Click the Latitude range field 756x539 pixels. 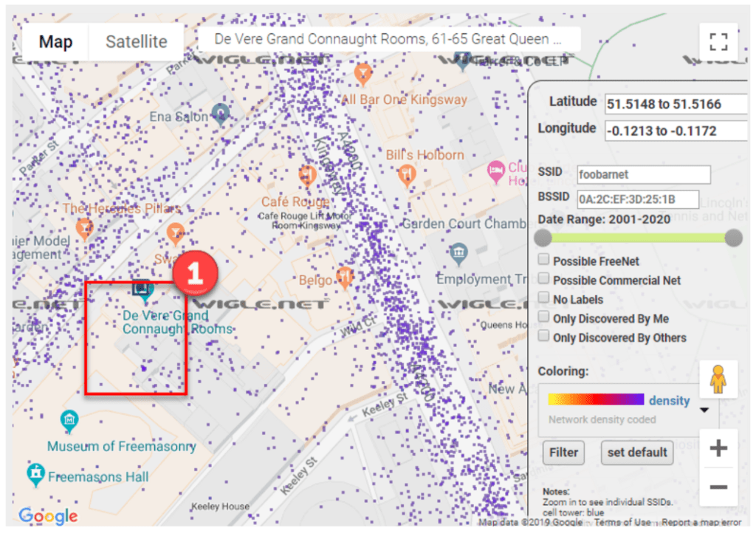pyautogui.click(x=676, y=104)
